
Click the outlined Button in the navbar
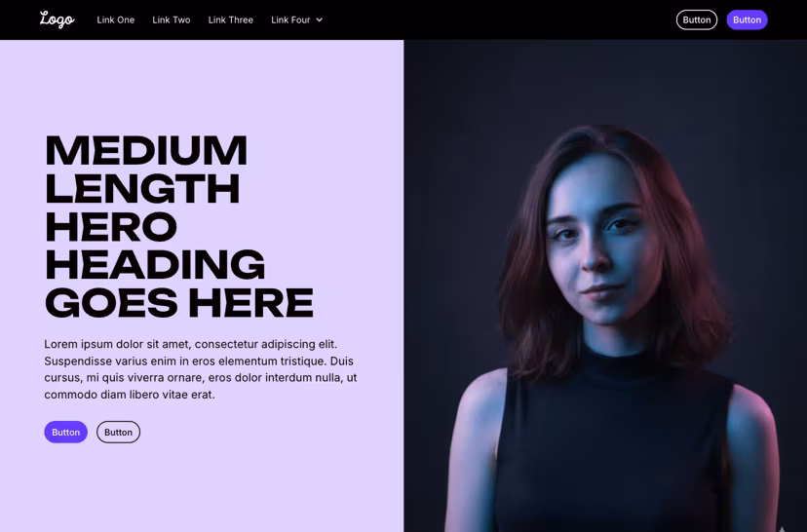(x=696, y=20)
